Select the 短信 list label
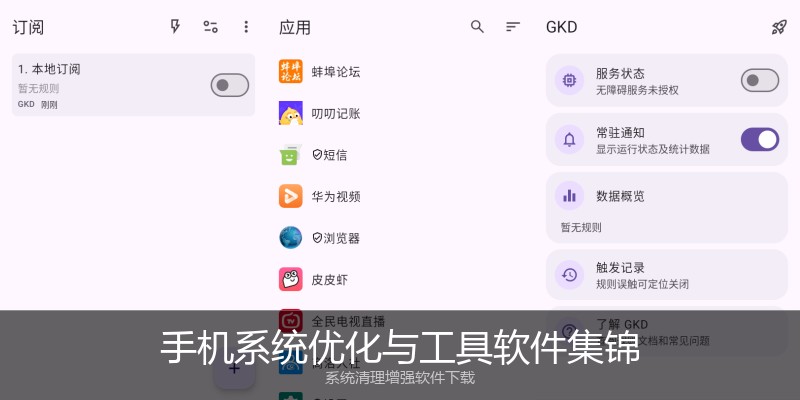Screen dimensions: 800x400 pyautogui.click(x=335, y=155)
